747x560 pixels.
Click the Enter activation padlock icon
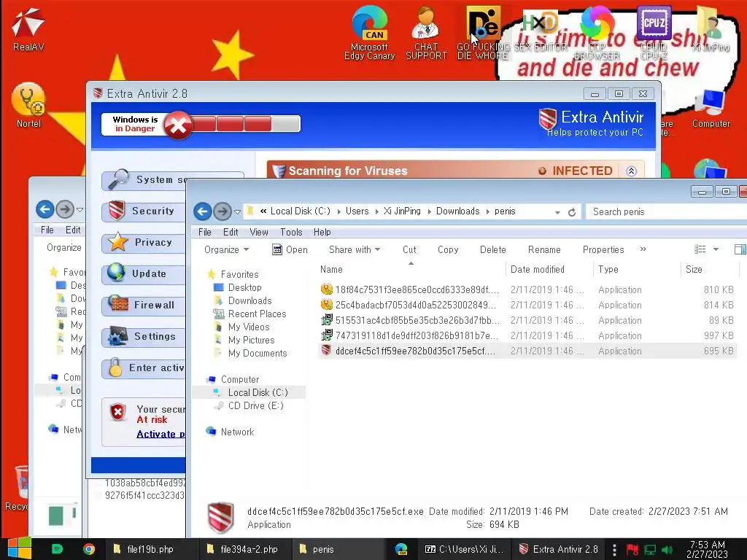pos(115,367)
